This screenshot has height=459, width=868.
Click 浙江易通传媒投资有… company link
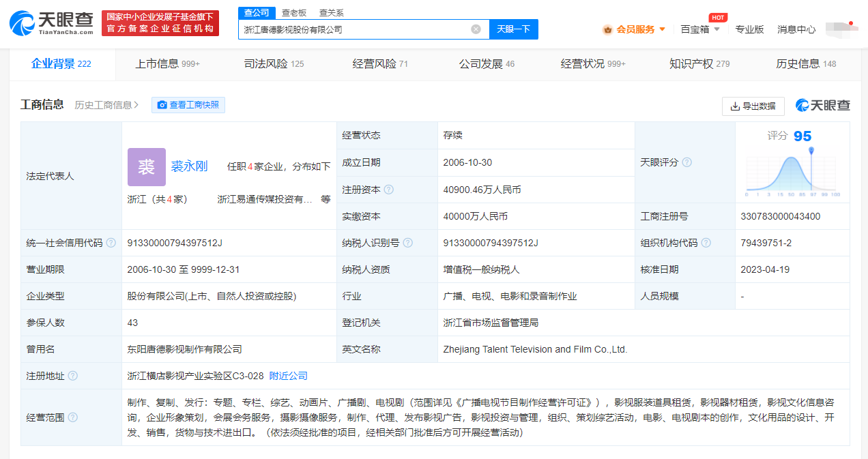265,199
